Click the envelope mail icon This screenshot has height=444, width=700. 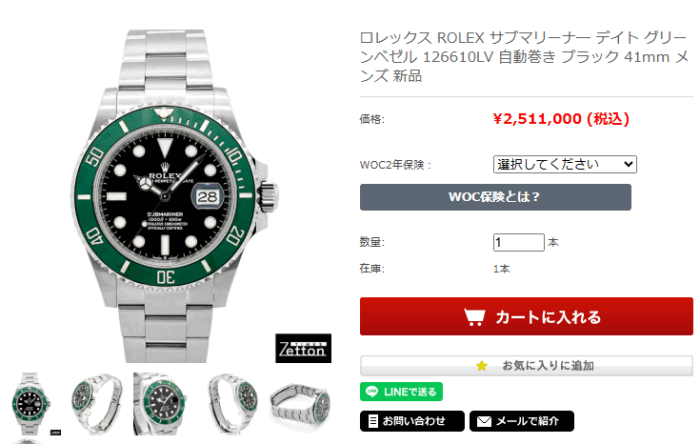(x=484, y=421)
